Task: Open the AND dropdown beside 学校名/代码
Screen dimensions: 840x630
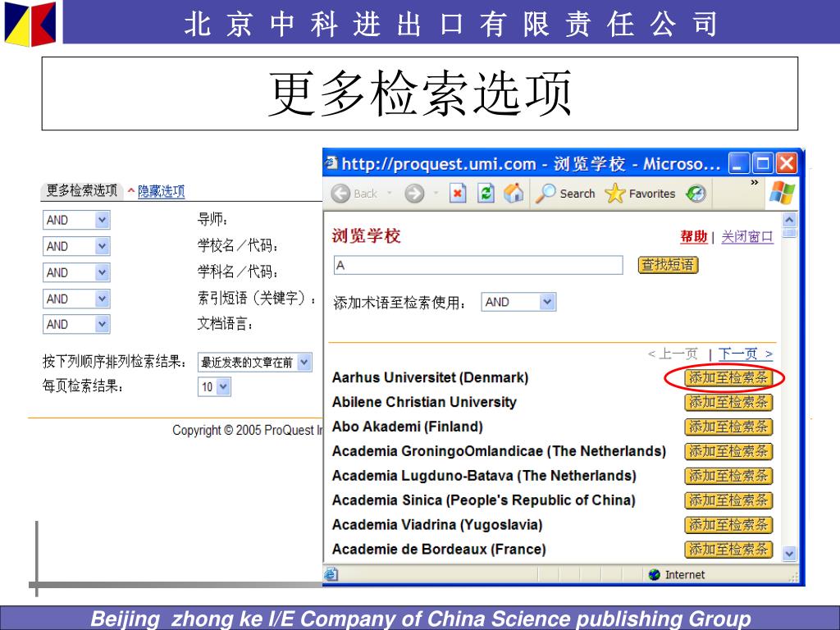Action: 76,246
